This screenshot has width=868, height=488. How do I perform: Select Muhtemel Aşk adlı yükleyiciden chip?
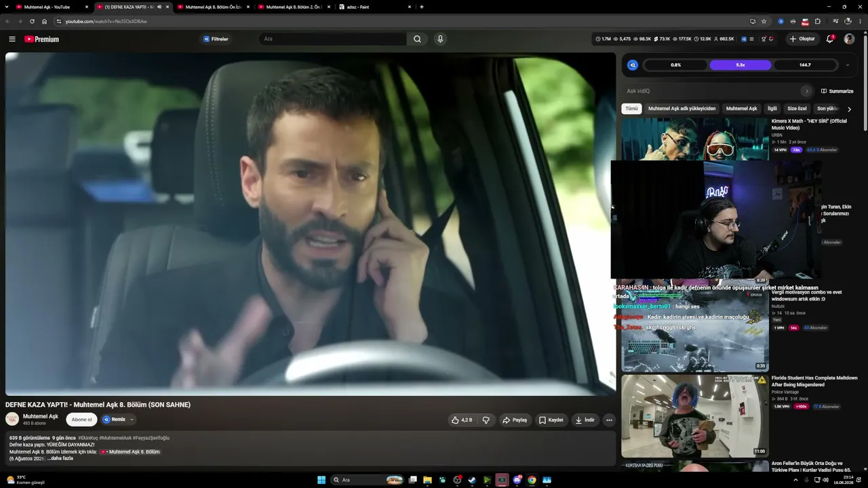point(682,108)
